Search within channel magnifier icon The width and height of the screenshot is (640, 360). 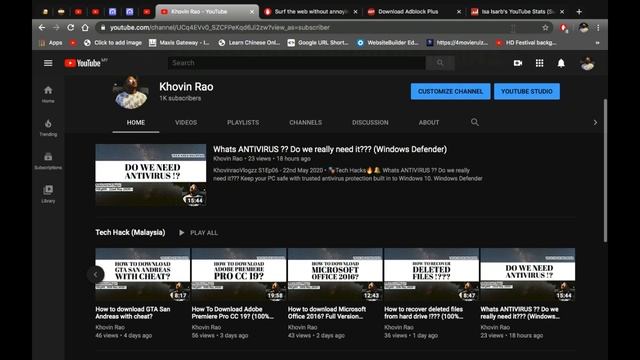475,122
